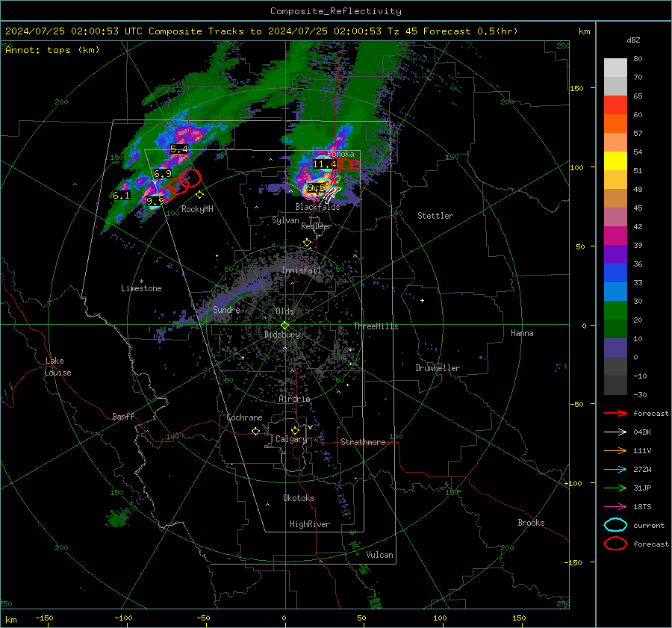Click the Calgary city label
Viewport: 672px width, 628px height.
point(291,439)
